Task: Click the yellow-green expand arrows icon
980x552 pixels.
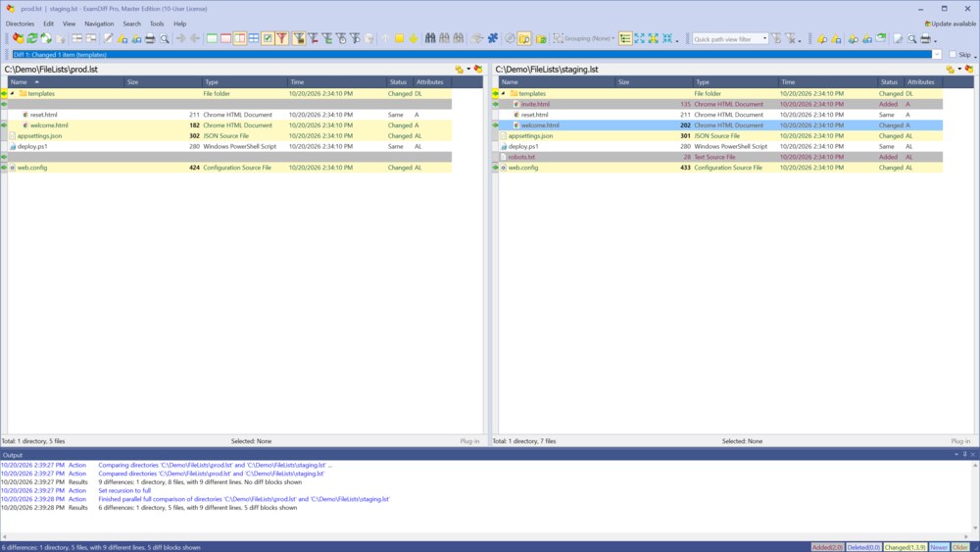Action: [653, 39]
